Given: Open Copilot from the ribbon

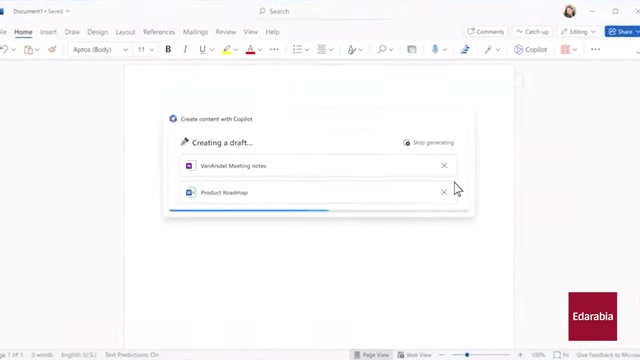Looking at the screenshot, I should [531, 49].
